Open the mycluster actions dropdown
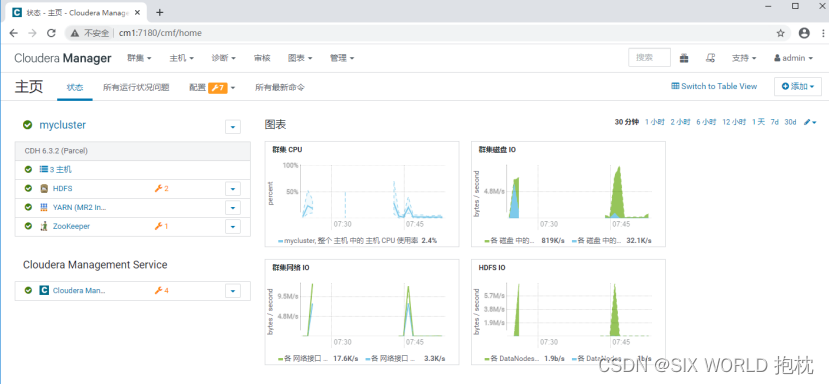The image size is (829, 384). (233, 127)
